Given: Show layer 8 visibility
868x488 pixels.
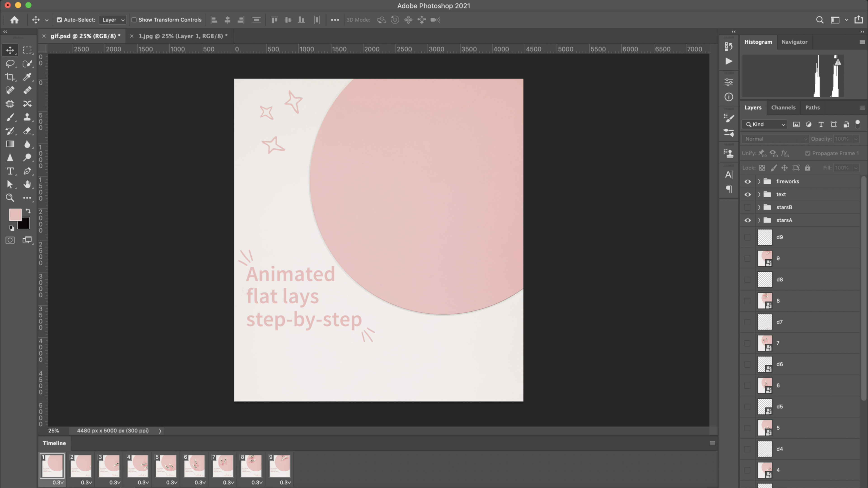Looking at the screenshot, I should coord(747,301).
